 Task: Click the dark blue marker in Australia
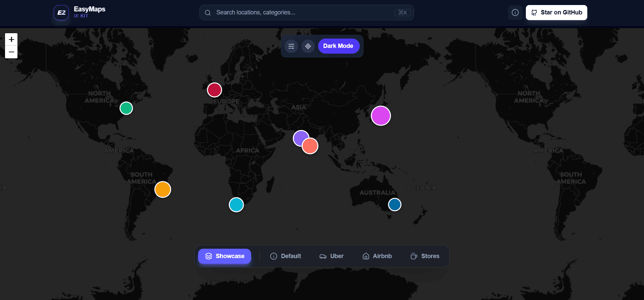(x=395, y=204)
